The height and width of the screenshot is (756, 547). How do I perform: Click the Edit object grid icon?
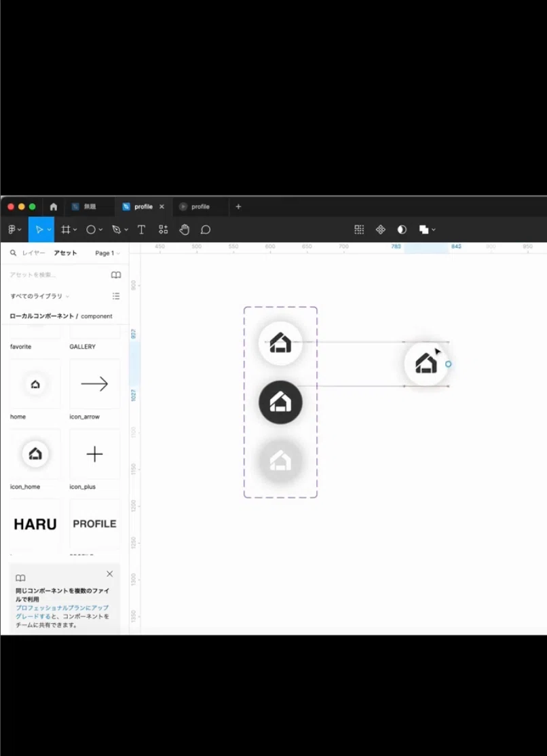359,229
